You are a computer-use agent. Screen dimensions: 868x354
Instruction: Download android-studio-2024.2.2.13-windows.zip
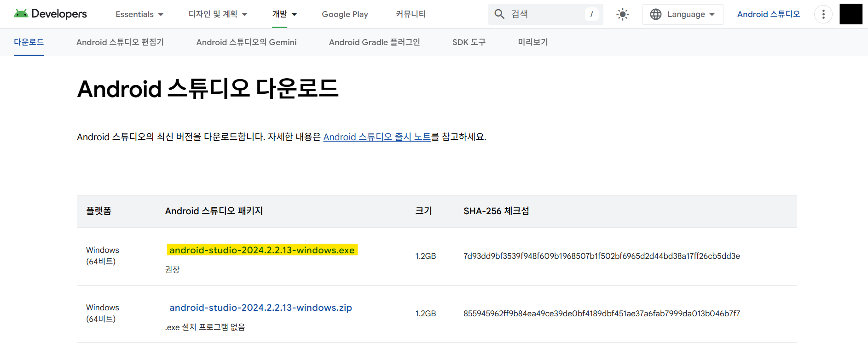click(x=260, y=308)
